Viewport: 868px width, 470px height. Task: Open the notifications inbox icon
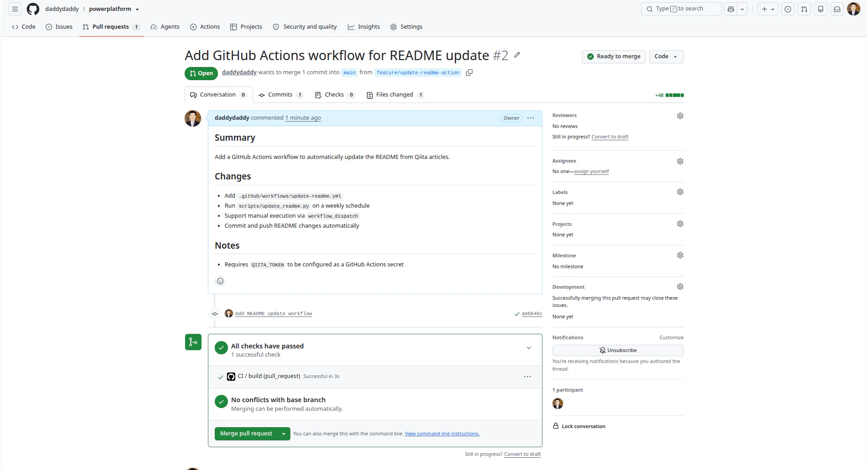837,9
